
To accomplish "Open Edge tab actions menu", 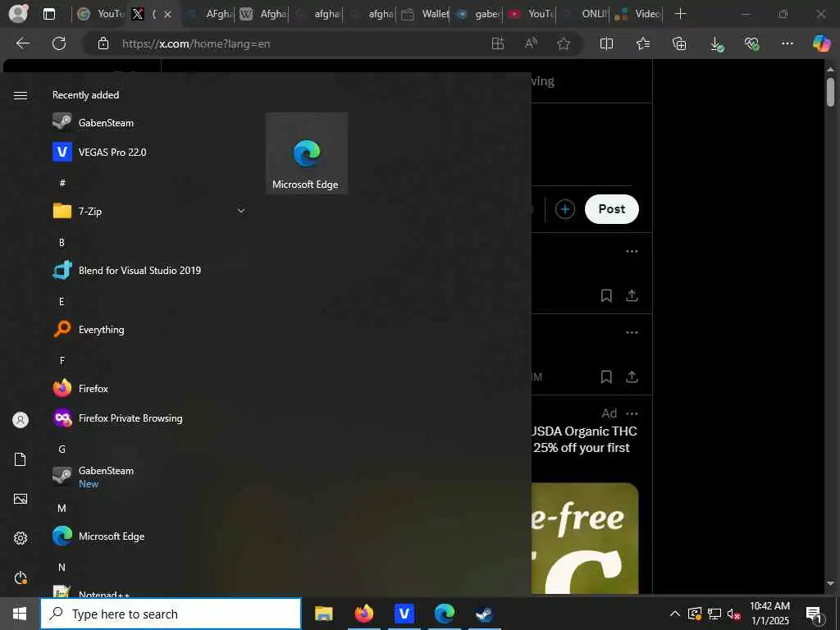I will point(48,14).
